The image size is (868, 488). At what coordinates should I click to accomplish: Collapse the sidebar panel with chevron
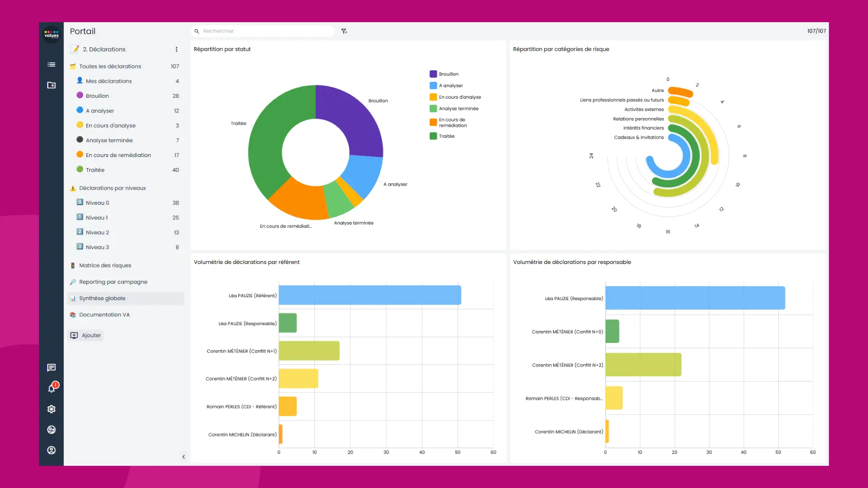[183, 457]
